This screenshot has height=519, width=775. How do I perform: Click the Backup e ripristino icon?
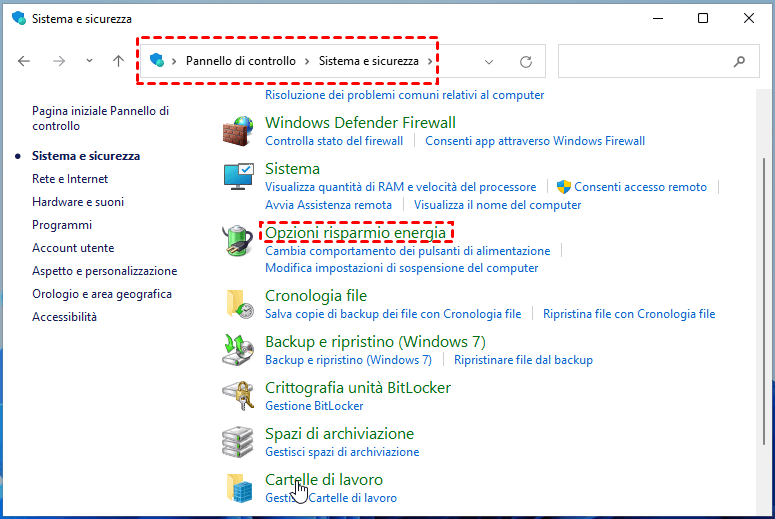(238, 349)
